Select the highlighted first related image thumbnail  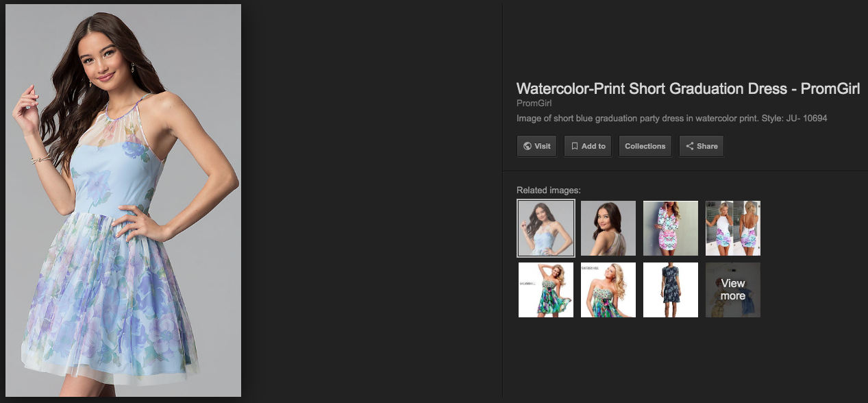[546, 228]
